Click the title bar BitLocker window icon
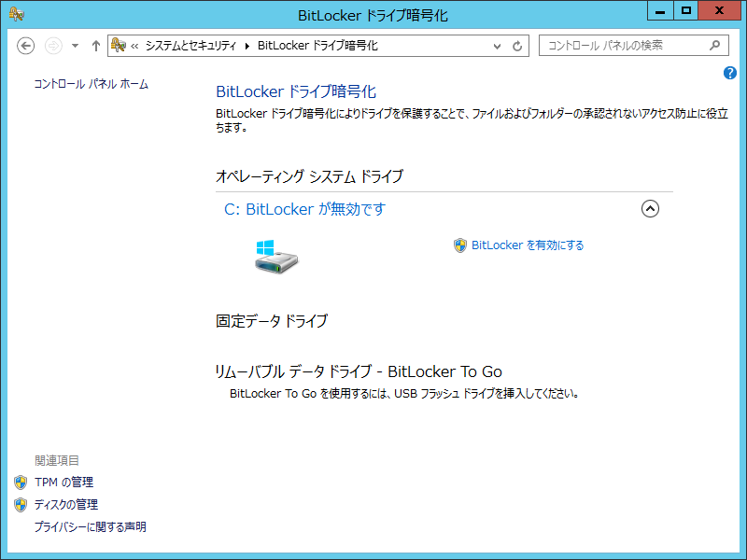The width and height of the screenshot is (747, 560). click(17, 14)
